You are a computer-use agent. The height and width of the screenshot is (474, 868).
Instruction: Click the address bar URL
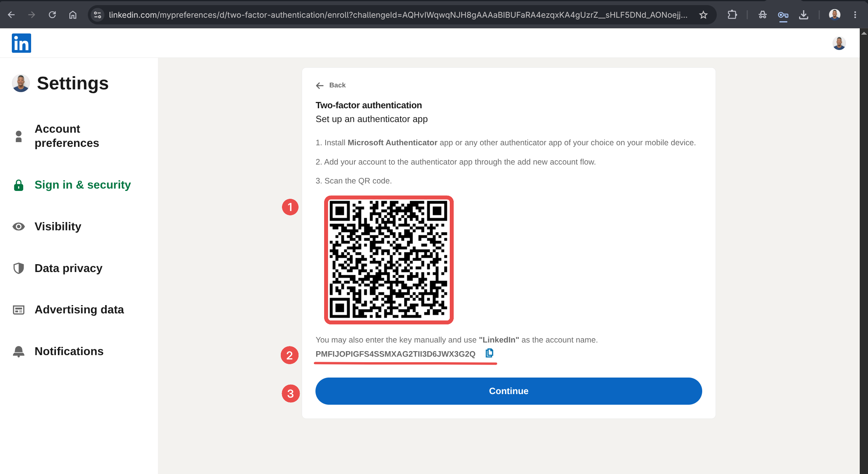tap(398, 15)
